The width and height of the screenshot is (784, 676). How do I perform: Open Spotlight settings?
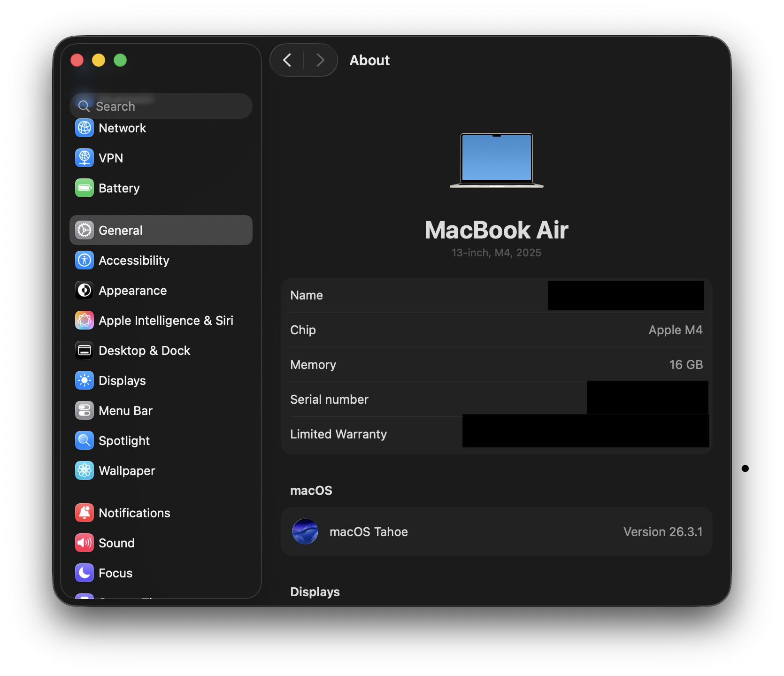(x=161, y=440)
